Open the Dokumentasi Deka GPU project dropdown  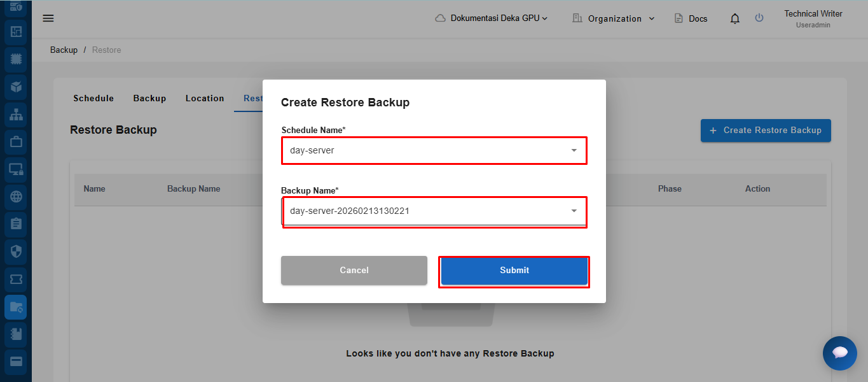[x=492, y=18]
